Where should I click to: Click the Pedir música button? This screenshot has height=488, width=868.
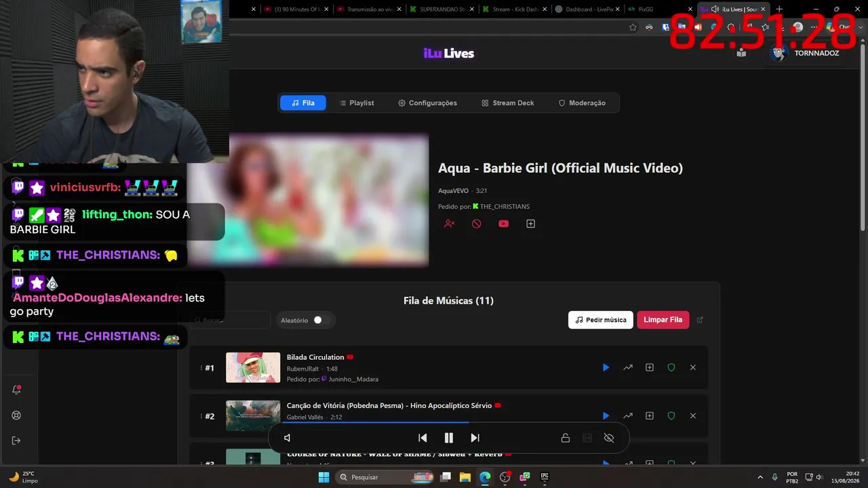point(601,320)
